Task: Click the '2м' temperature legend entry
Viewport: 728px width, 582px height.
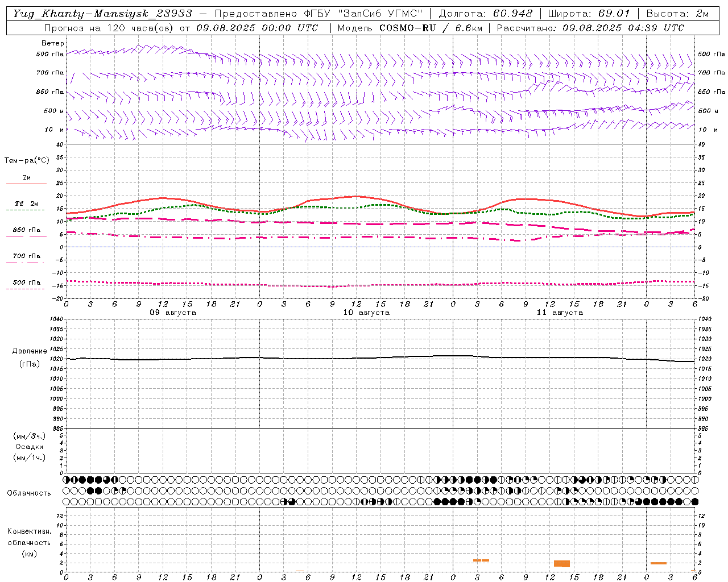Action: point(27,178)
